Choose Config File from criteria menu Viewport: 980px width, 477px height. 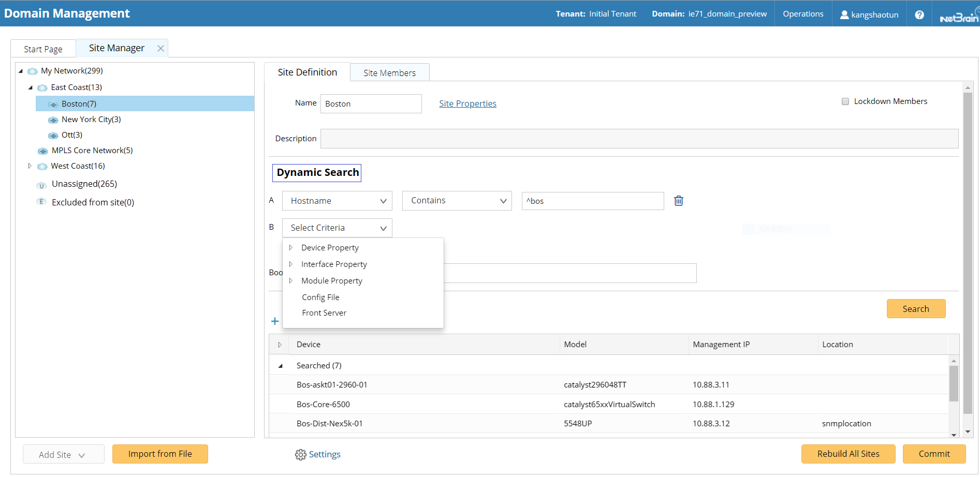pyautogui.click(x=320, y=297)
